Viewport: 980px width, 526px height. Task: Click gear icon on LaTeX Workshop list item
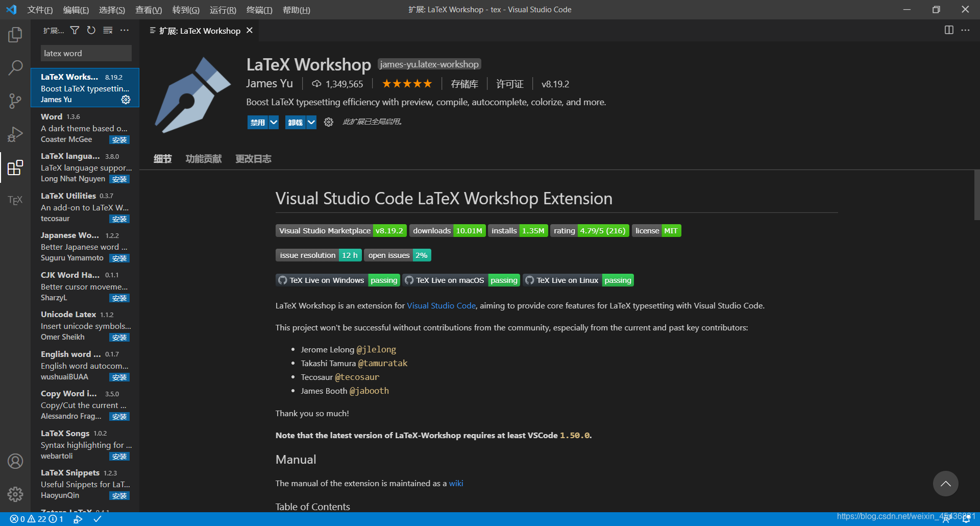126,100
